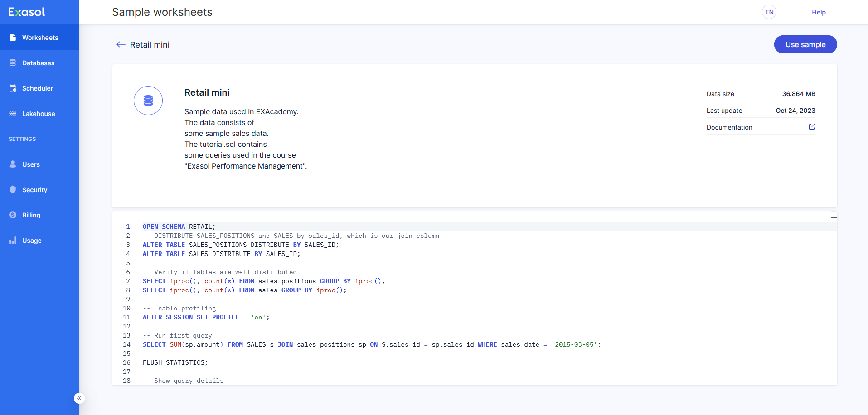The height and width of the screenshot is (415, 868).
Task: Click the Scheduler calendar icon
Action: (x=13, y=88)
